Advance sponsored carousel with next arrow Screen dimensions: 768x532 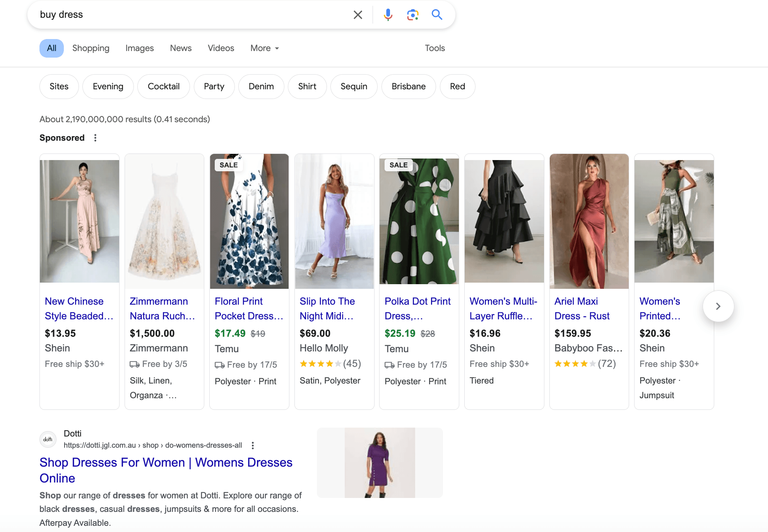718,306
